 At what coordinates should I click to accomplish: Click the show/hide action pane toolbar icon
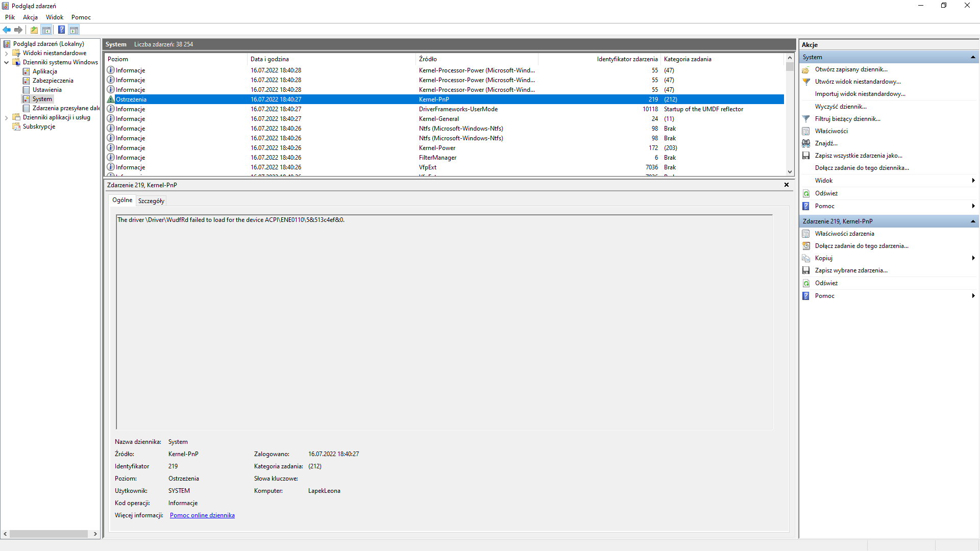(x=74, y=30)
